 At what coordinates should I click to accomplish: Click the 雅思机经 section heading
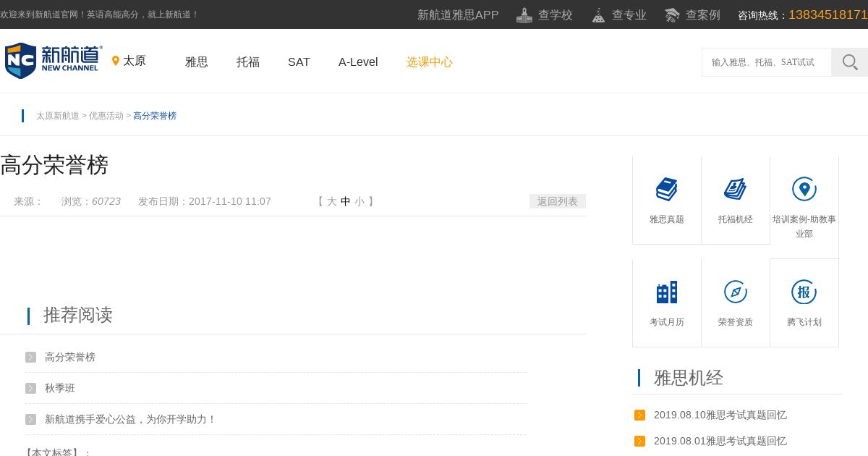(689, 378)
